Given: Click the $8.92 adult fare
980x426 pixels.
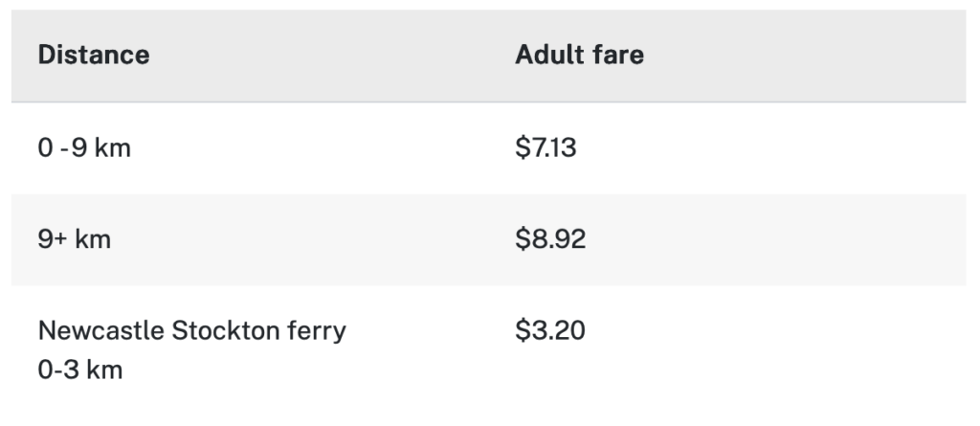Looking at the screenshot, I should pyautogui.click(x=550, y=239).
